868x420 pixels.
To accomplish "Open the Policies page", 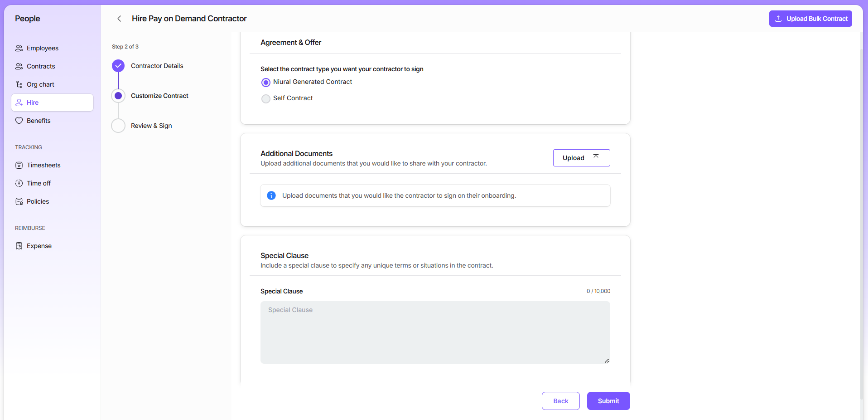I will click(x=52, y=201).
